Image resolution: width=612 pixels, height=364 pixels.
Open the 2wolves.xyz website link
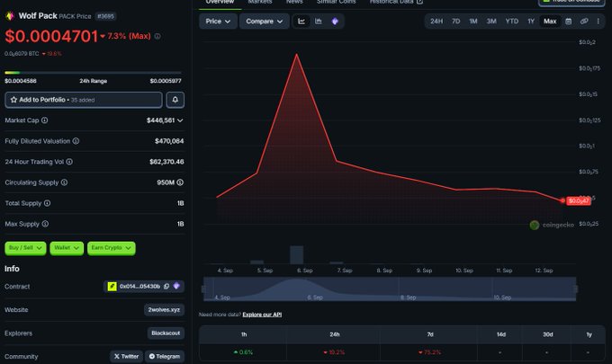coord(164,310)
